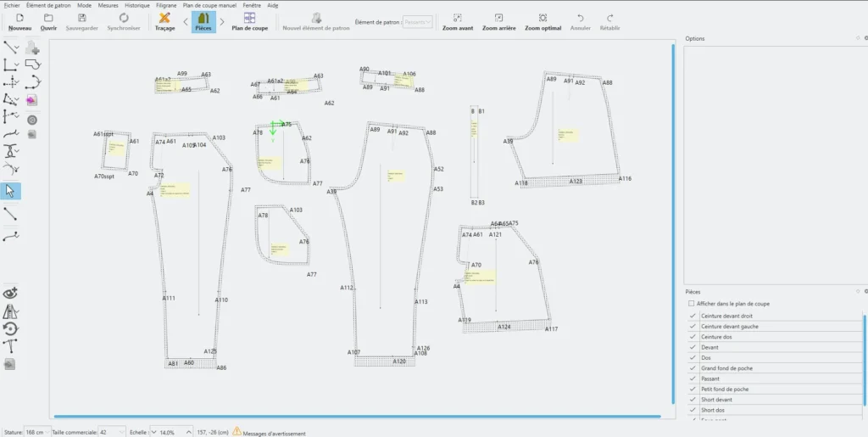Select the rotation tool in left toolbox
Screen dimensions: 868x437
[x=11, y=328]
